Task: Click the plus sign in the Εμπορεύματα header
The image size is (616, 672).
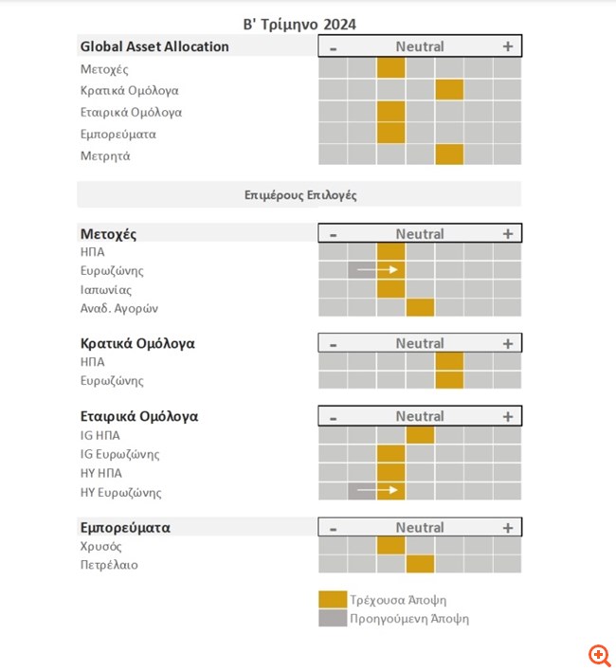Action: (x=508, y=528)
